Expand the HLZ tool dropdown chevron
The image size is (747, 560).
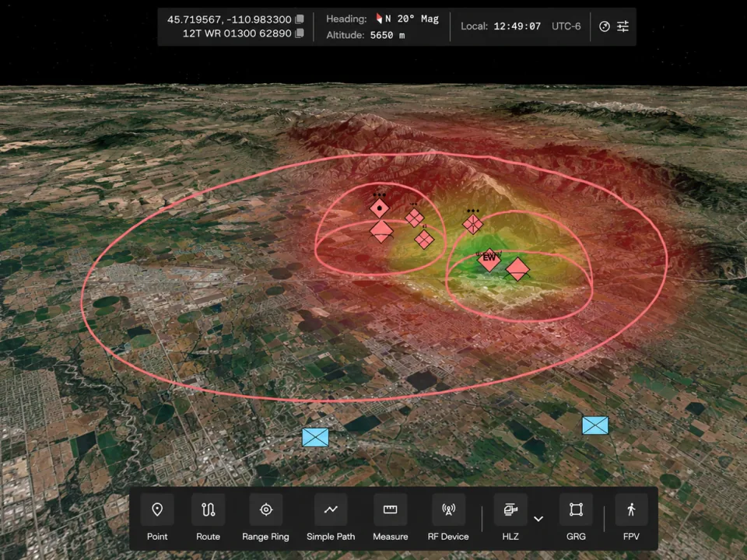(x=538, y=519)
